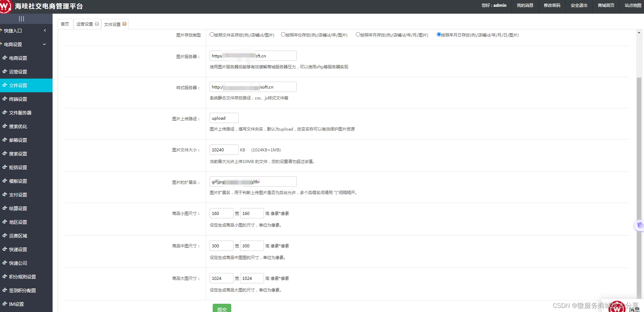The height and width of the screenshot is (312, 644).
Task: Click the 图片上传路径 upload field
Action: (224, 118)
